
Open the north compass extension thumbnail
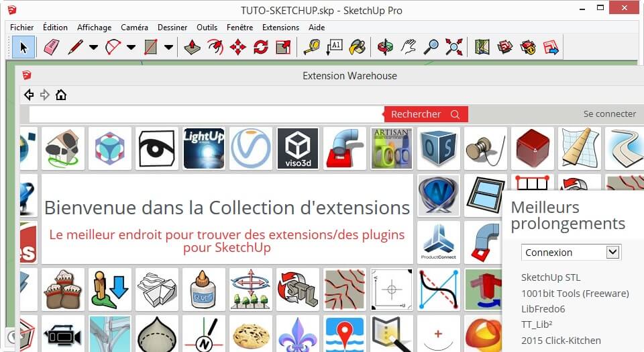pyautogui.click(x=204, y=333)
